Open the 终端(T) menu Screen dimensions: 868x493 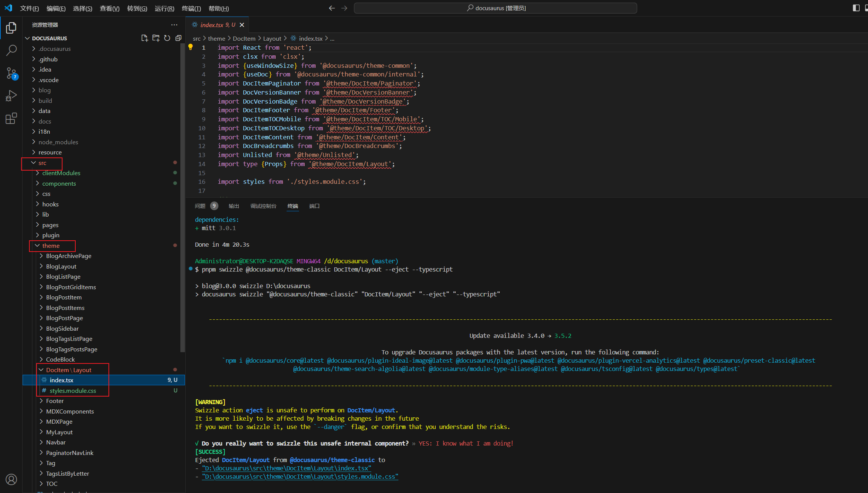pyautogui.click(x=191, y=8)
